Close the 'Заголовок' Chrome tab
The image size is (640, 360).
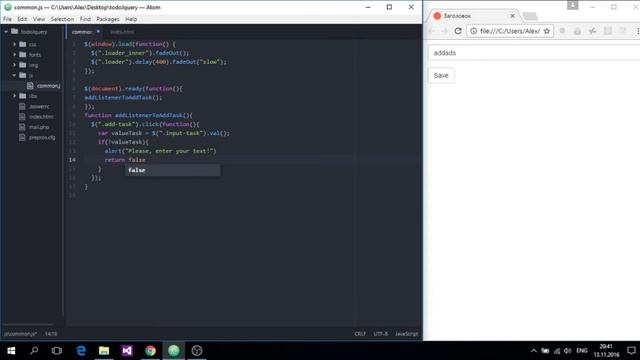click(x=512, y=16)
